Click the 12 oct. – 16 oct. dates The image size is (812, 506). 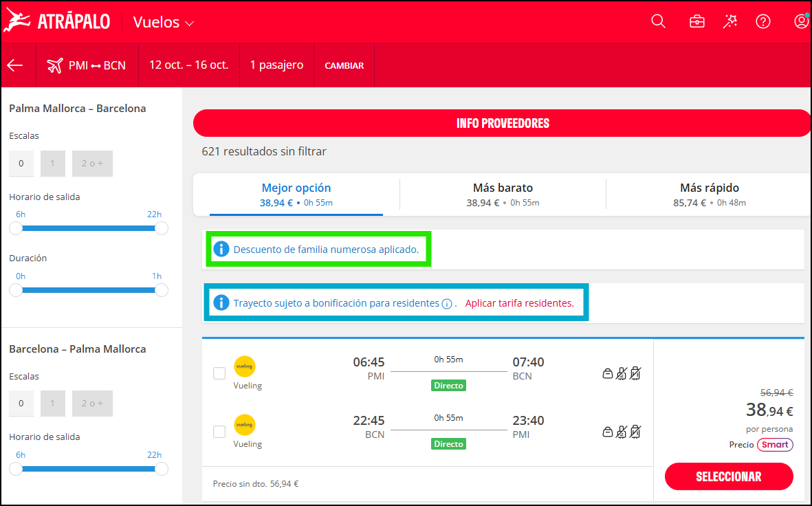[188, 65]
